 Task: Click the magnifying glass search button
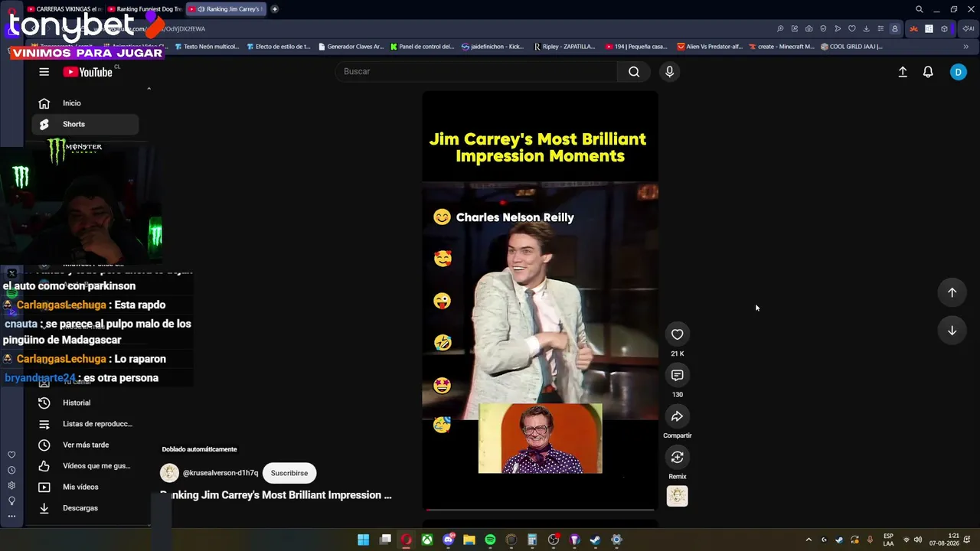click(x=634, y=71)
